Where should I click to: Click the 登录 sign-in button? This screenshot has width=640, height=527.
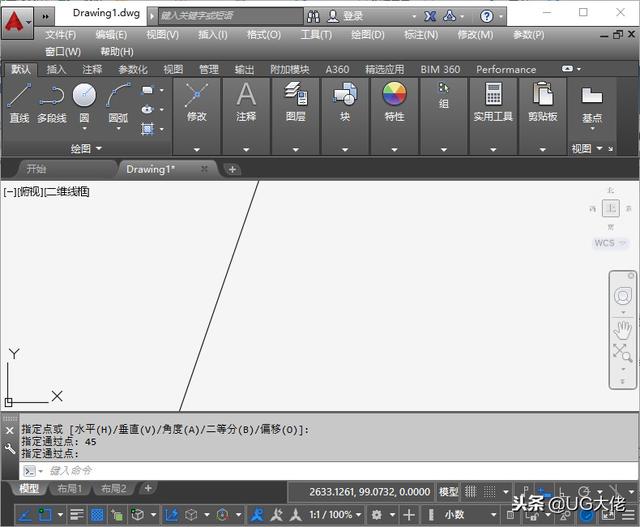tap(353, 16)
